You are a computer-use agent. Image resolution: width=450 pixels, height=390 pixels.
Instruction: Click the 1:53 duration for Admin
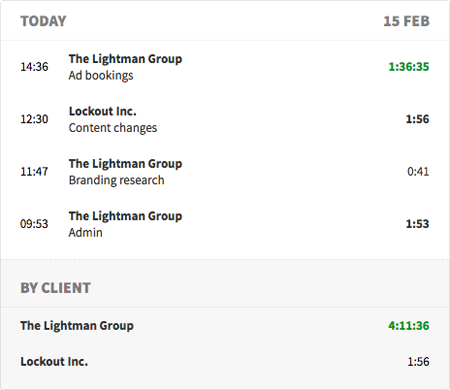tap(417, 224)
